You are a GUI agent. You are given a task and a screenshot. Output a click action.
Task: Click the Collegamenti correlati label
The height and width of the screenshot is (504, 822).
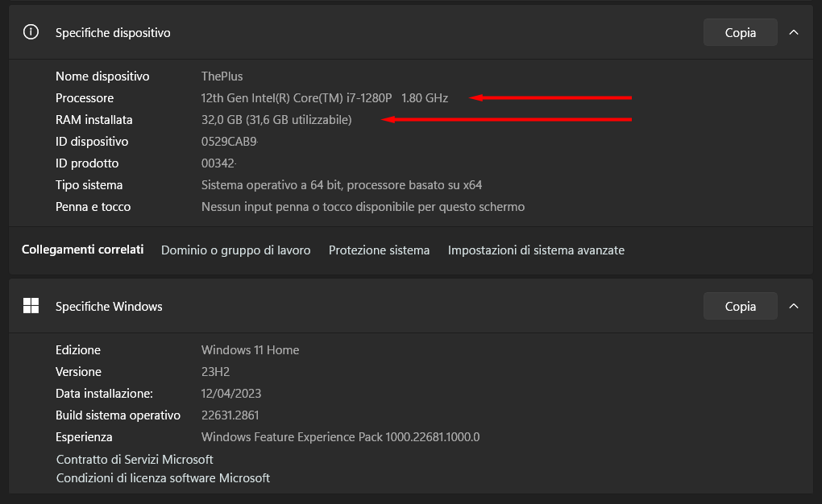[x=82, y=250]
